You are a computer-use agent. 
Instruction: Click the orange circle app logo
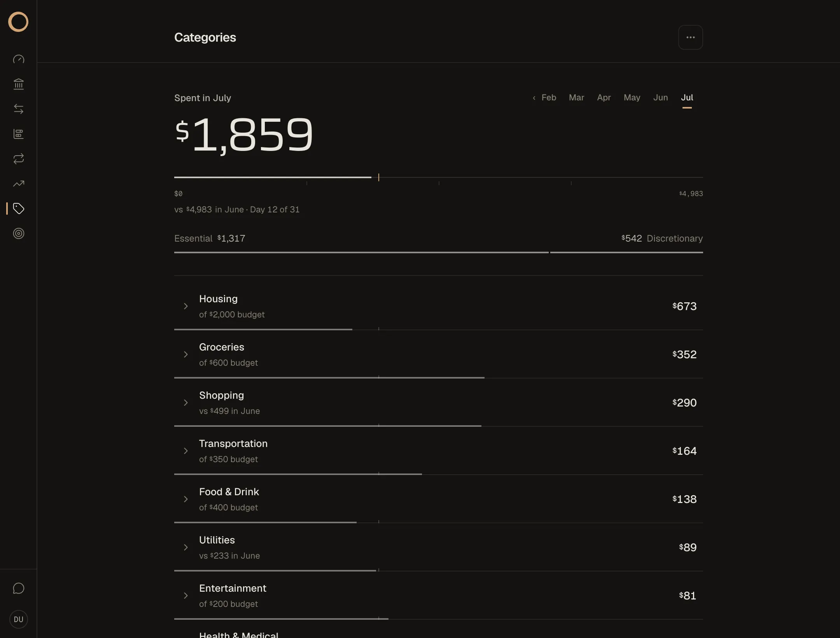(18, 22)
